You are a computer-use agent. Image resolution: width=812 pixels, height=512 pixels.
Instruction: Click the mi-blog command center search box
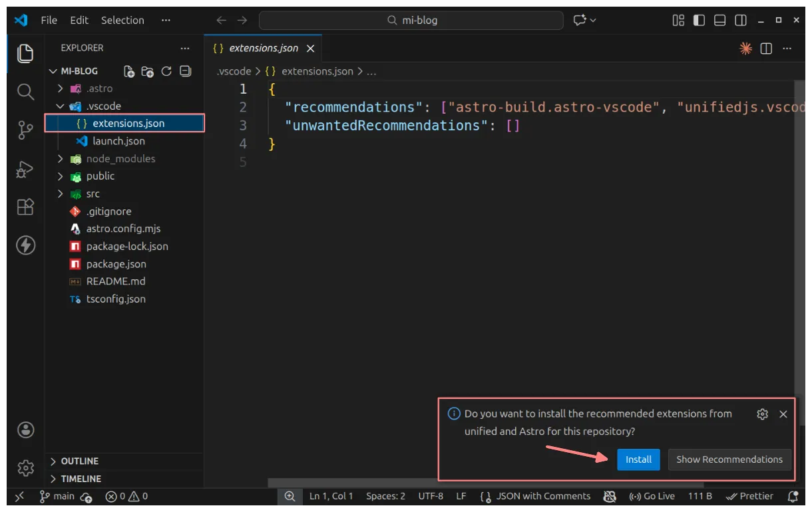click(x=412, y=20)
